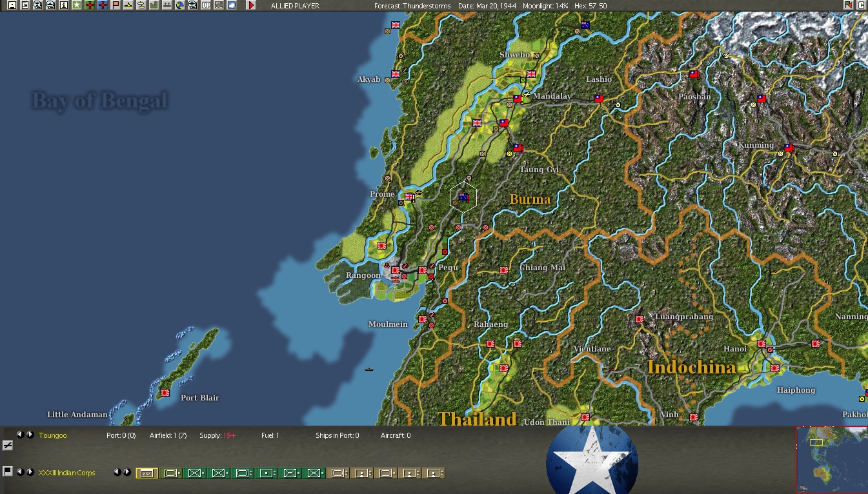Screen dimensions: 868x494
Task: Click the orange flag toolbar icon
Action: [116, 5]
